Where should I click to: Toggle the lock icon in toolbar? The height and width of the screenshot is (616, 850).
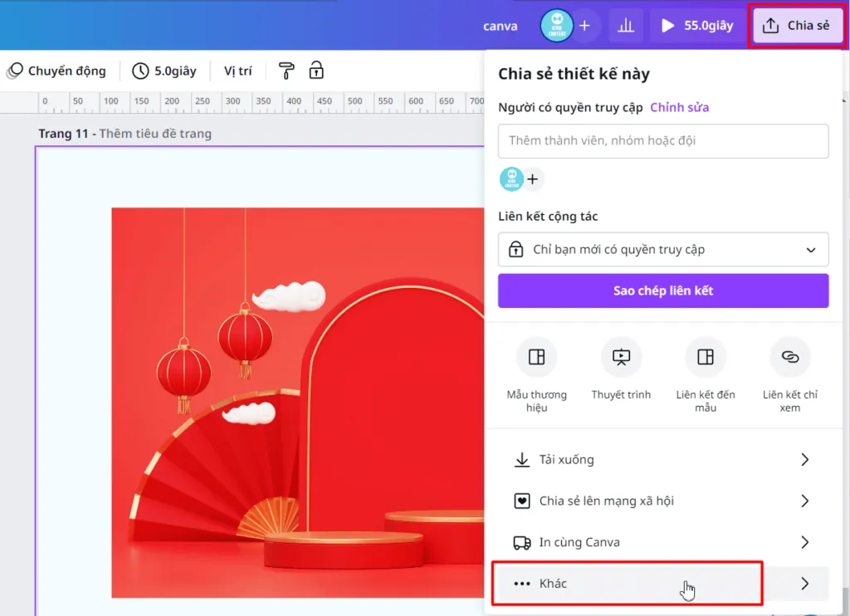(x=316, y=71)
